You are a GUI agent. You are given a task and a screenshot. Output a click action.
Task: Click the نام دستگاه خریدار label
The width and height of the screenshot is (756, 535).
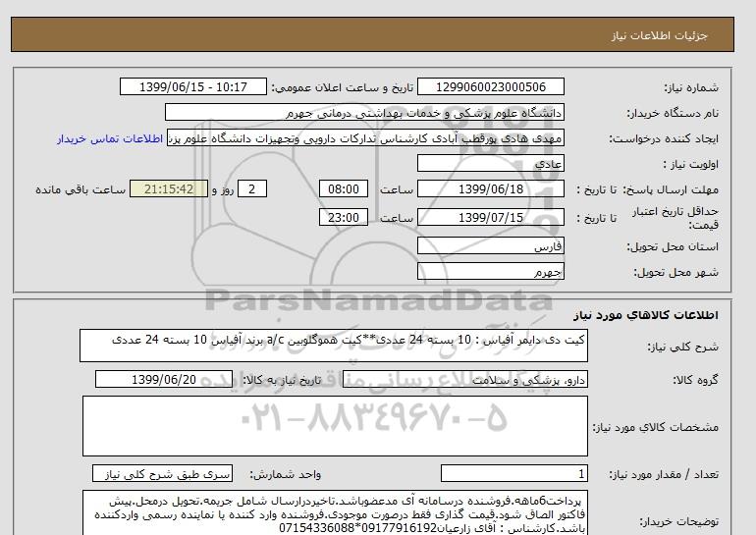[673, 113]
